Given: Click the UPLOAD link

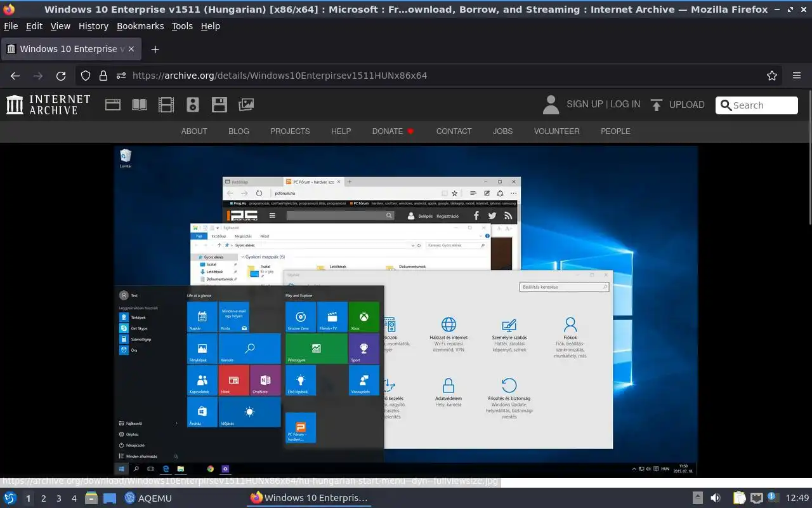Looking at the screenshot, I should point(687,105).
